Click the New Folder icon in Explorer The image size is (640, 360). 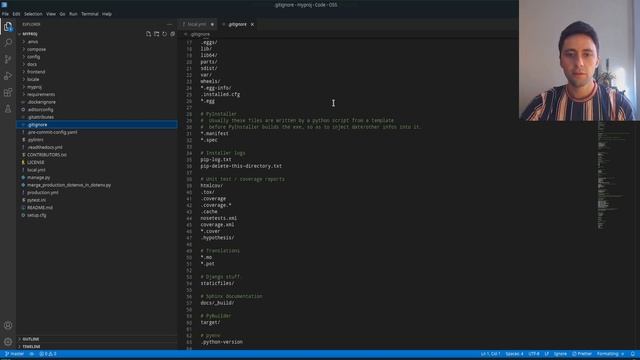157,34
